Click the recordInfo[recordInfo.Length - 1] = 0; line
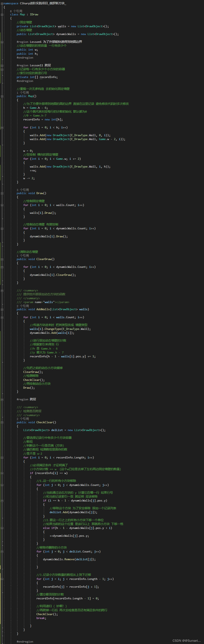The width and height of the screenshot is (204, 644). point(68,599)
